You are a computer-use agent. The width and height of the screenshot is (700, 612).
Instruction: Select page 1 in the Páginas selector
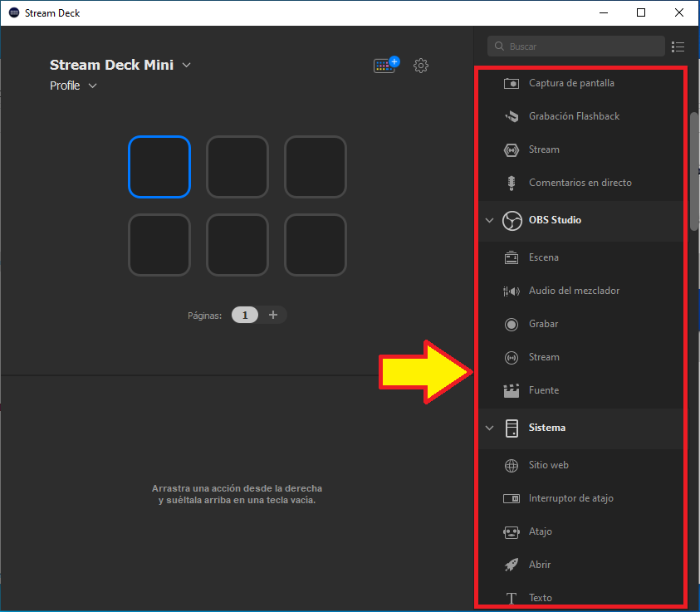point(245,315)
